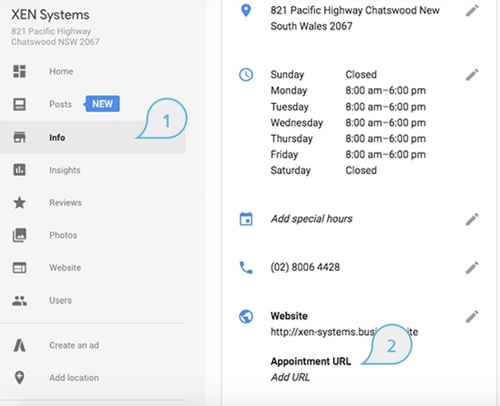
Task: Click the 821 Pacific Highway address text
Action: pyautogui.click(x=355, y=18)
